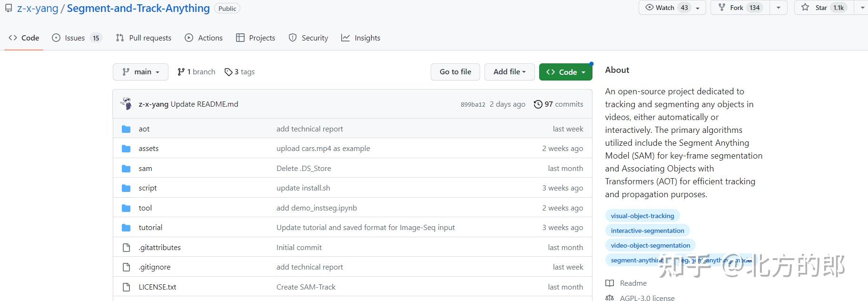Open the green Code dropdown
Screen dimensions: 868x301
565,72
